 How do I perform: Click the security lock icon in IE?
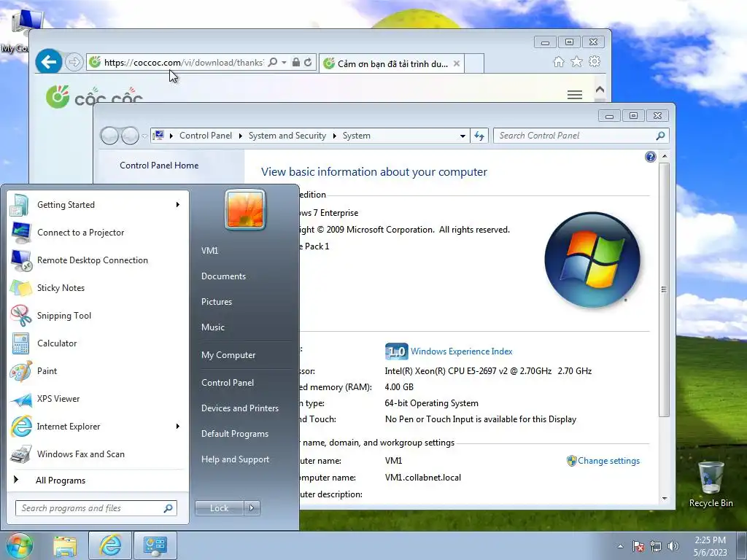(x=296, y=63)
